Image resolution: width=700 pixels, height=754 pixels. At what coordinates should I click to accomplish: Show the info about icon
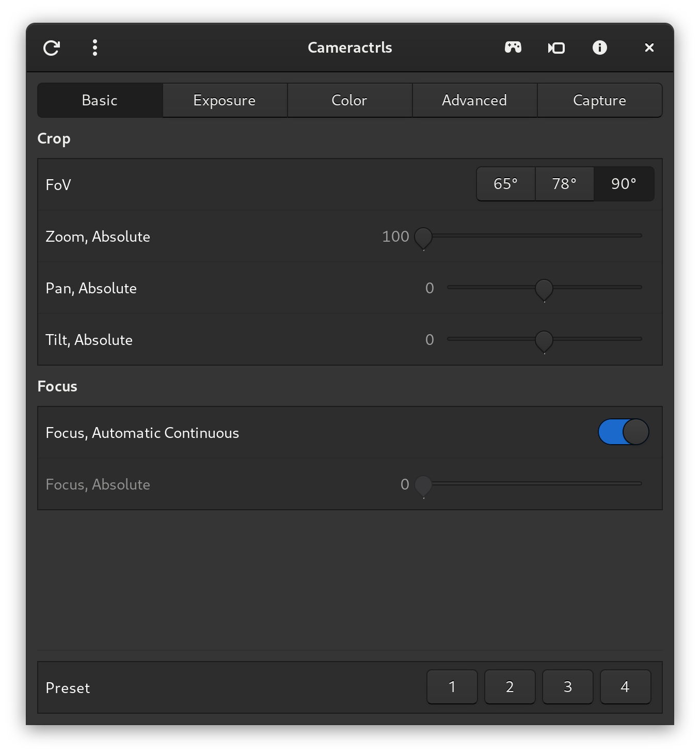click(599, 48)
